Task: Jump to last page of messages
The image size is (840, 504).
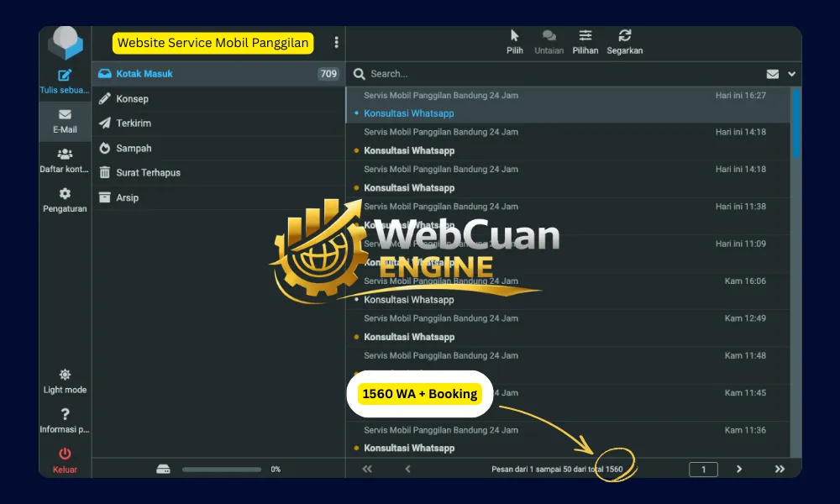Action: (780, 469)
